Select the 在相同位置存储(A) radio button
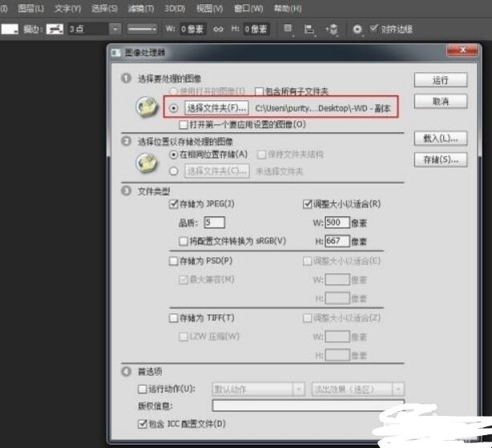The image size is (492, 448). point(173,154)
